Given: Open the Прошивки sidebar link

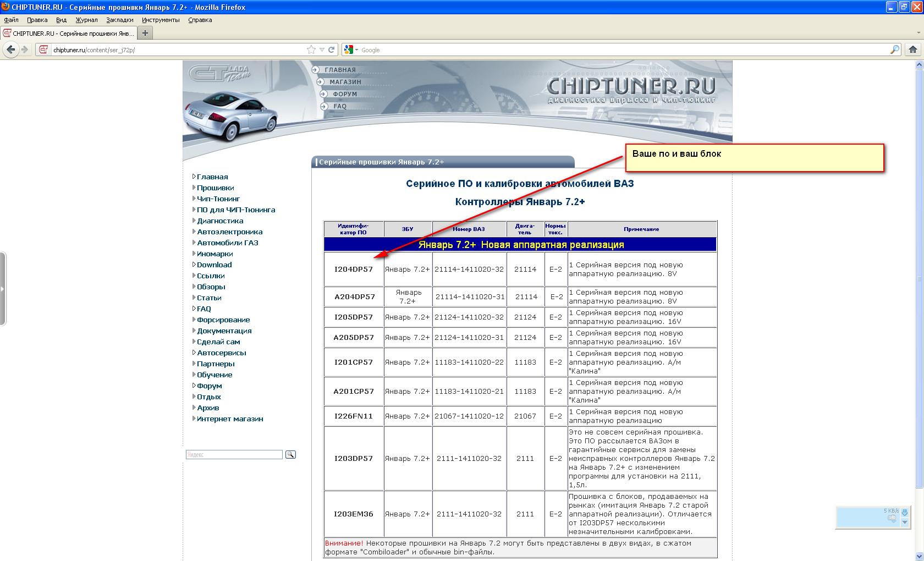Looking at the screenshot, I should [216, 188].
